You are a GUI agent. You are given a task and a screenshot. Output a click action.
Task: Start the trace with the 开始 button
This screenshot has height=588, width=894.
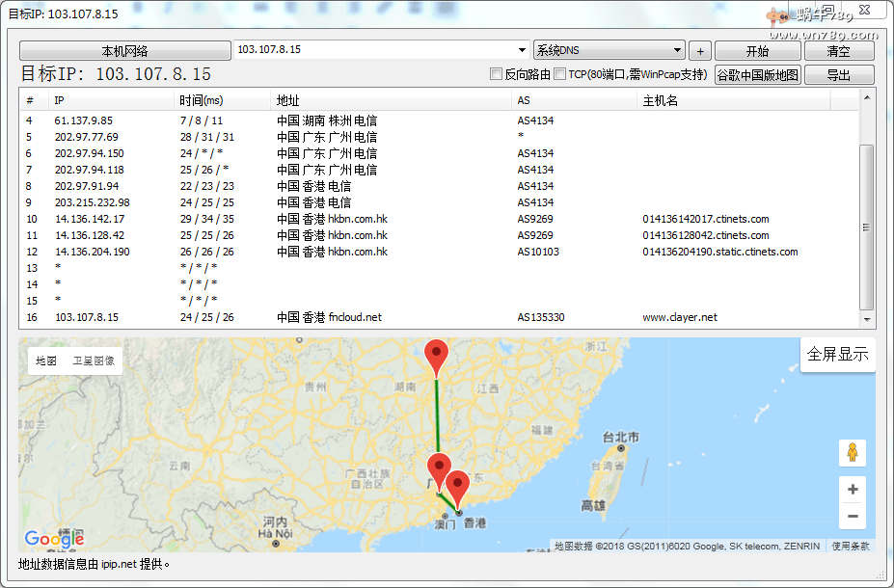pyautogui.click(x=757, y=51)
